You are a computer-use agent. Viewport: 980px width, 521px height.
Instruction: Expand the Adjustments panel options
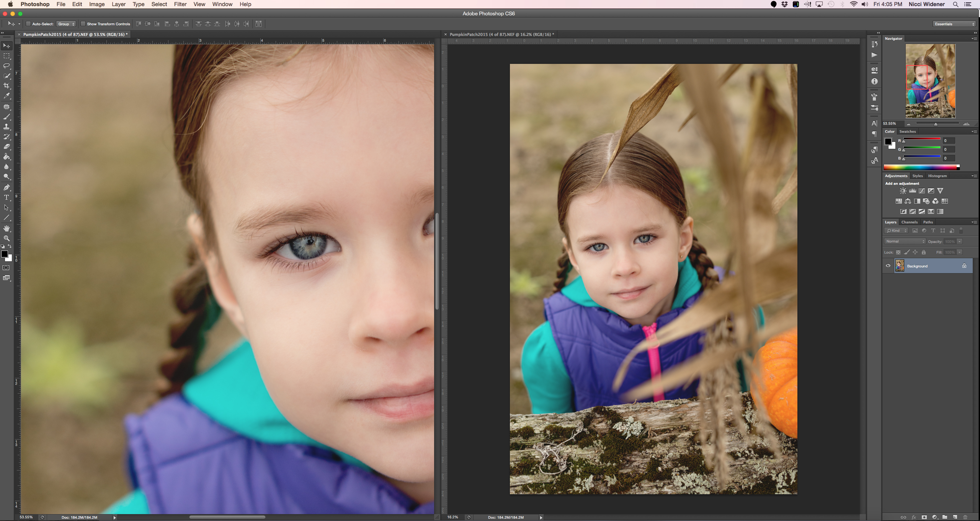point(973,176)
